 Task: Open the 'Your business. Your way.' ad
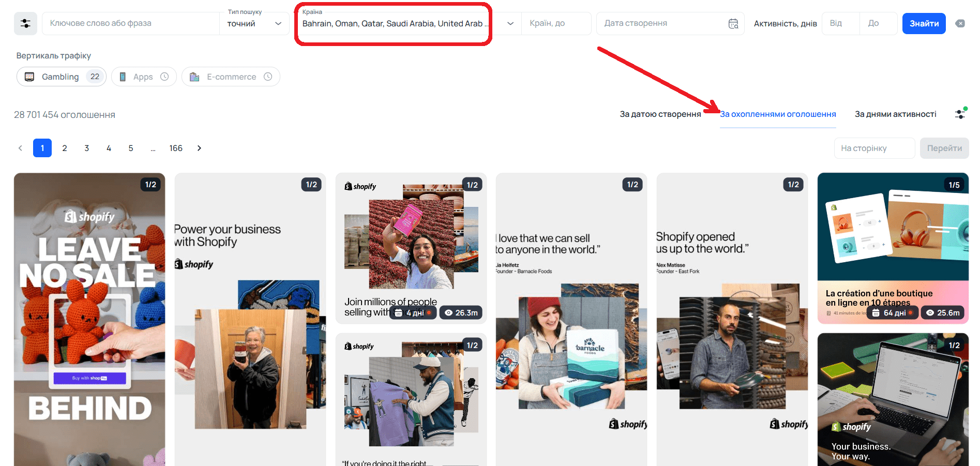pos(893,400)
